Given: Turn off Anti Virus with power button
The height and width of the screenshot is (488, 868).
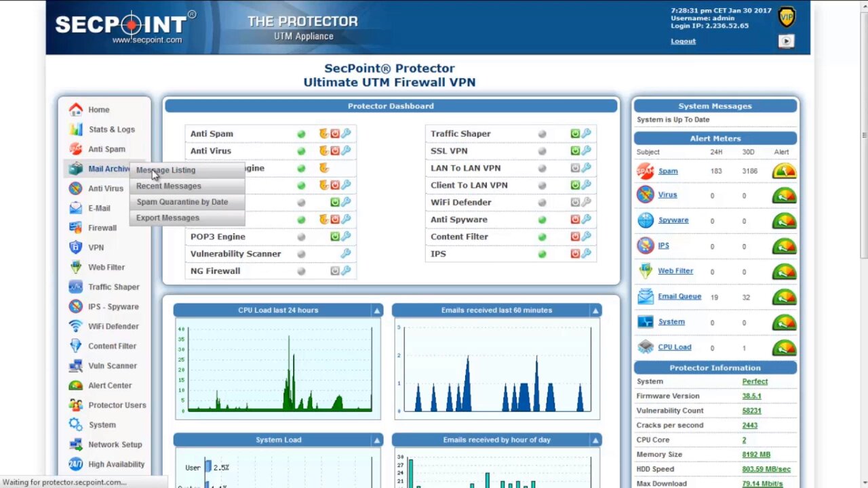Looking at the screenshot, I should tap(335, 150).
